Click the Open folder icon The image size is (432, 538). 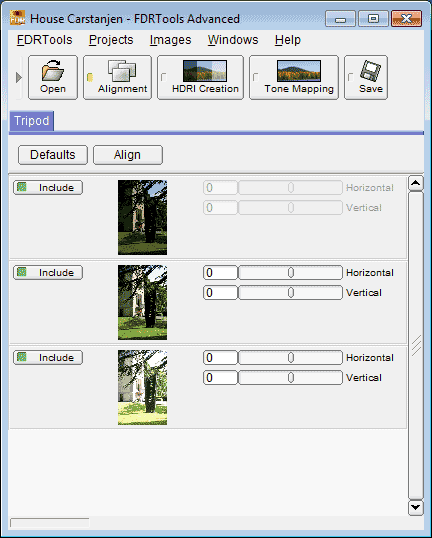coord(53,71)
